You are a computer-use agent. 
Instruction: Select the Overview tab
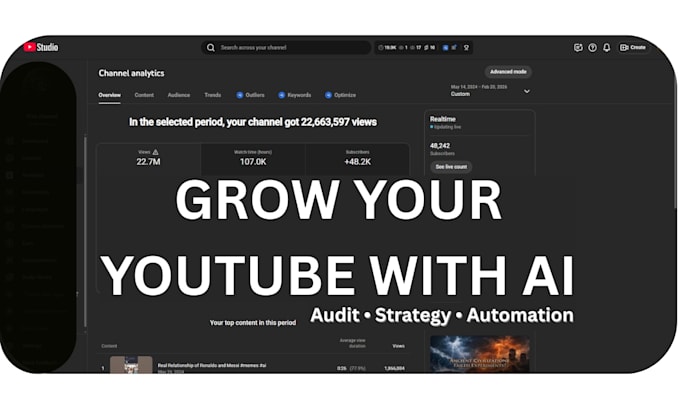pos(110,95)
